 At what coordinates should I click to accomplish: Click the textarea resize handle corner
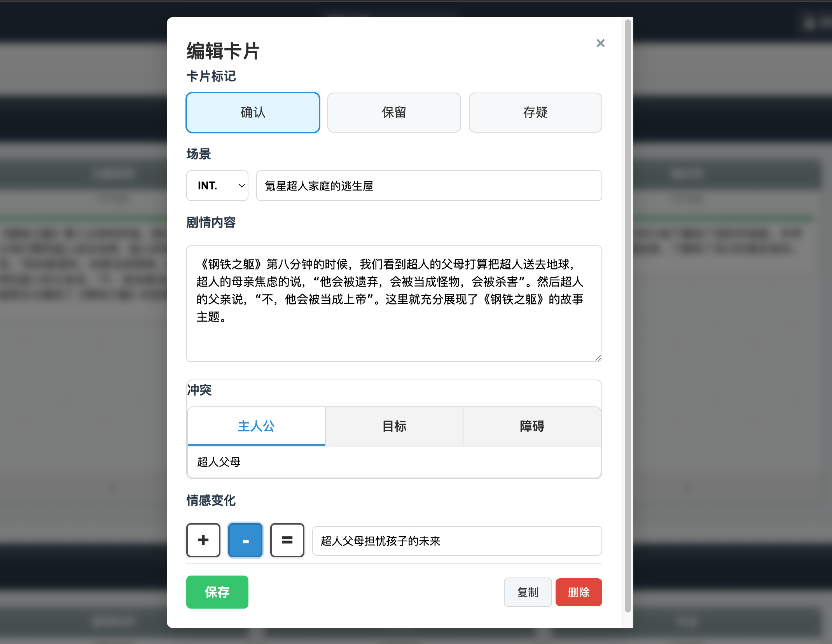pyautogui.click(x=598, y=358)
